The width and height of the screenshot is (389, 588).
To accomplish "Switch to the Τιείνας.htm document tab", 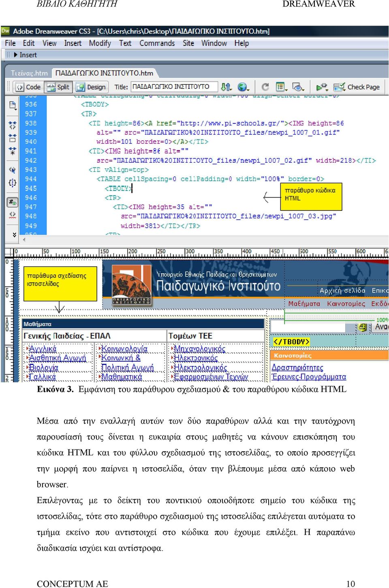I will tap(29, 73).
